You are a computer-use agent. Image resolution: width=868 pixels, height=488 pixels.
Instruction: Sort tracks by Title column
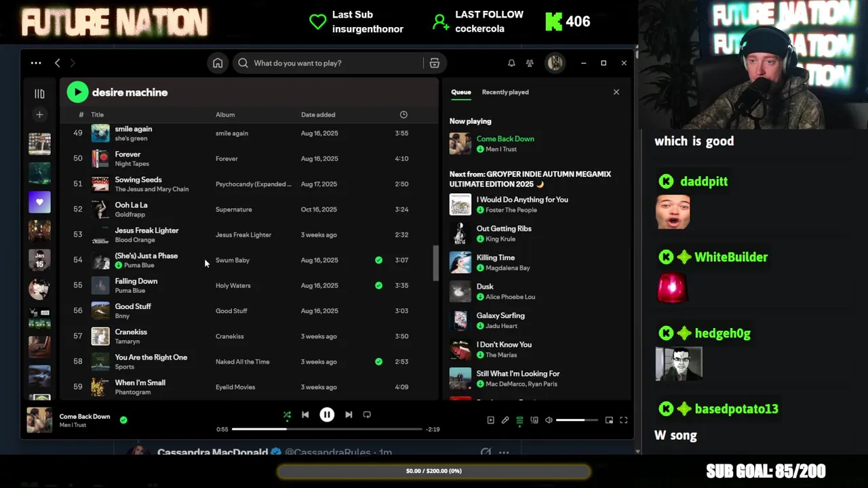[98, 115]
